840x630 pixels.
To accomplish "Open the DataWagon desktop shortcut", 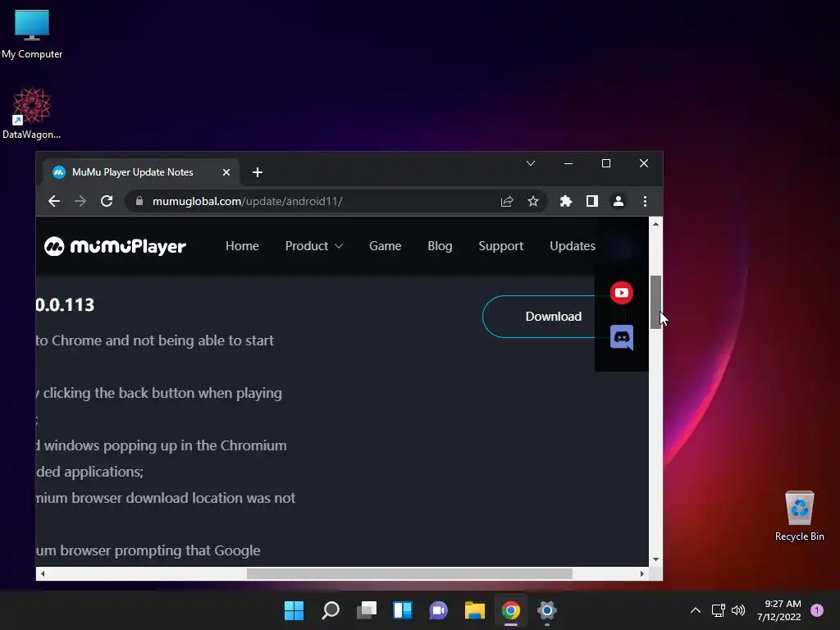I will tap(32, 113).
